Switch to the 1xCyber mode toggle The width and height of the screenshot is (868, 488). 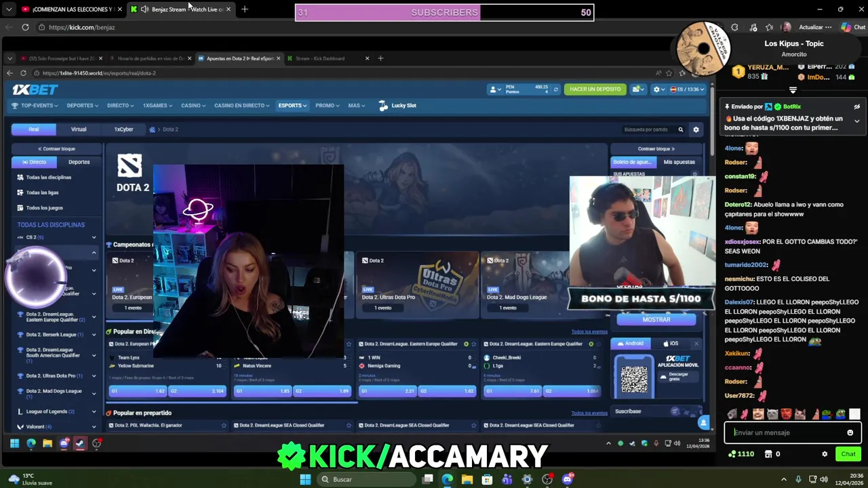(x=123, y=129)
